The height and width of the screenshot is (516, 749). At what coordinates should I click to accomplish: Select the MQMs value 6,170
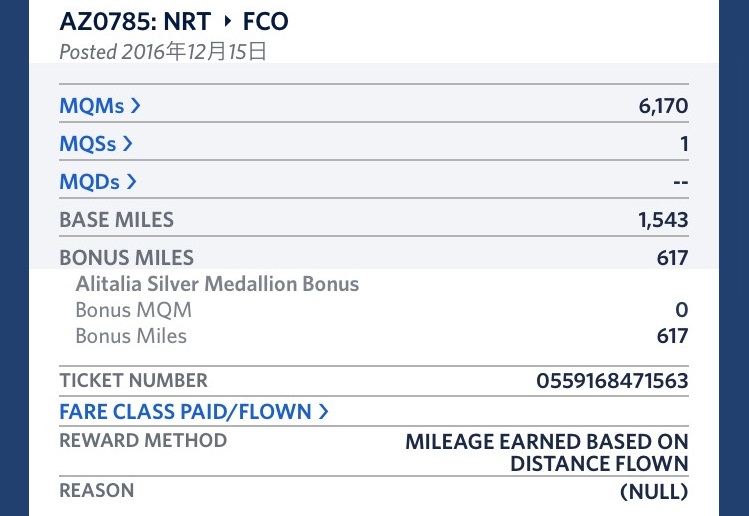pyautogui.click(x=663, y=106)
